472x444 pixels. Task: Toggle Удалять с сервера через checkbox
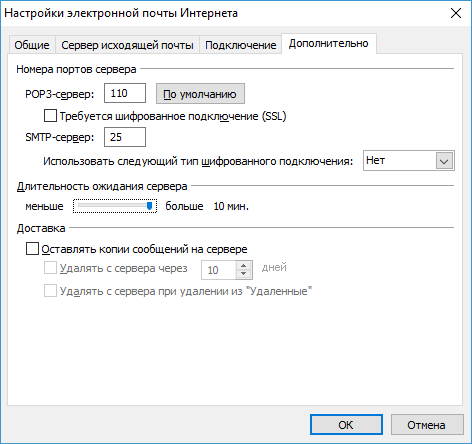click(50, 268)
